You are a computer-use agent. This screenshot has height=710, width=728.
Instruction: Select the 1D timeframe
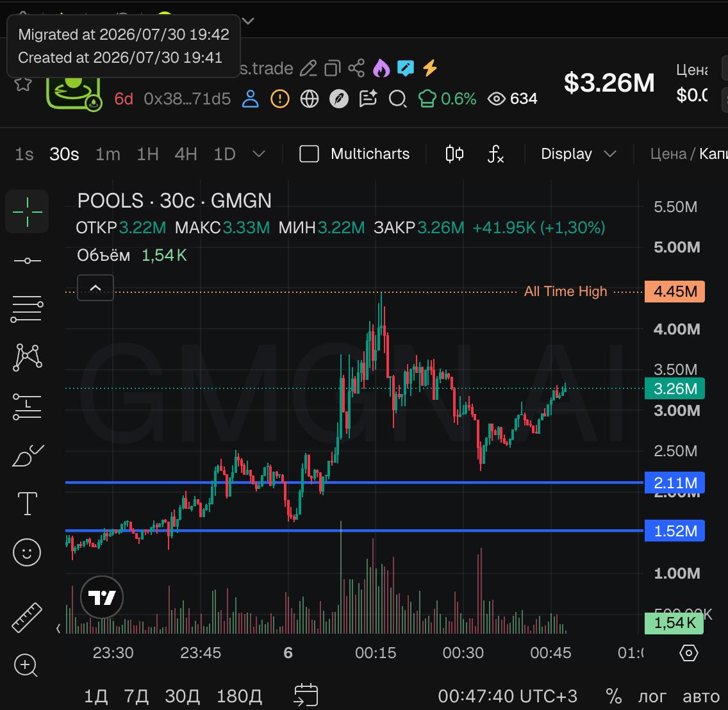[224, 154]
